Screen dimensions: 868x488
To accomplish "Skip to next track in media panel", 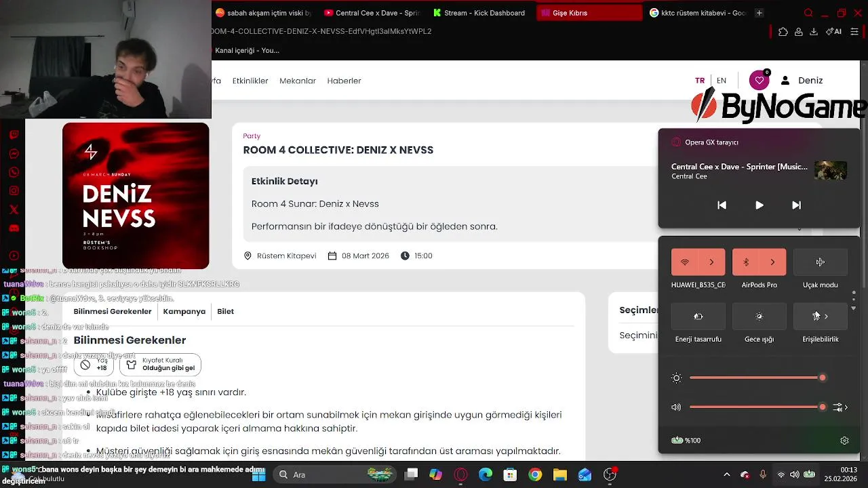I will [x=796, y=205].
